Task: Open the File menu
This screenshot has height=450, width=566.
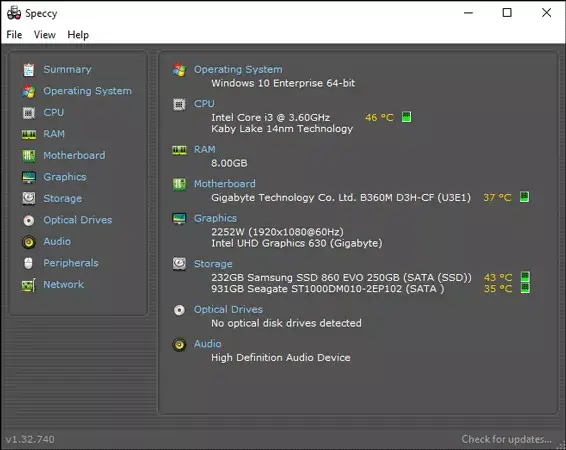Action: (x=14, y=35)
